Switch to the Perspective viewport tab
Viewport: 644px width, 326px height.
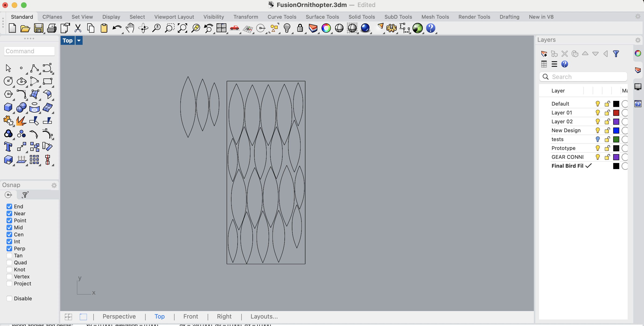119,316
